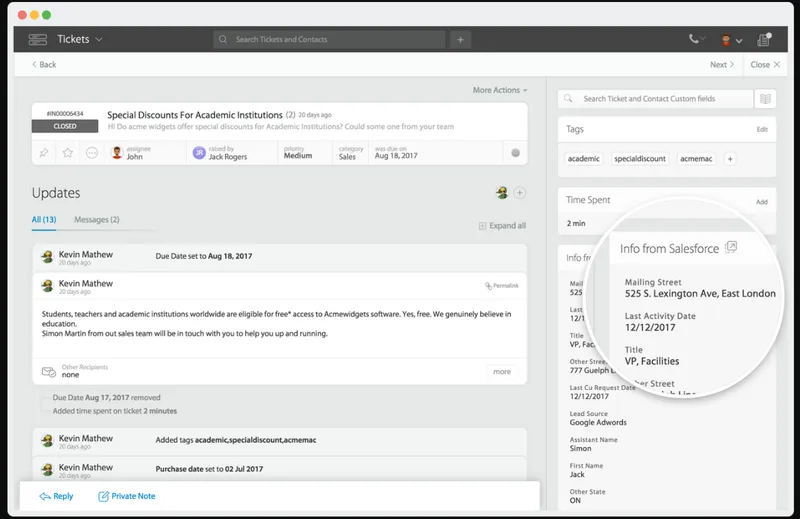This screenshot has height=519, width=800.
Task: Change priority Medium
Action: [x=298, y=156]
